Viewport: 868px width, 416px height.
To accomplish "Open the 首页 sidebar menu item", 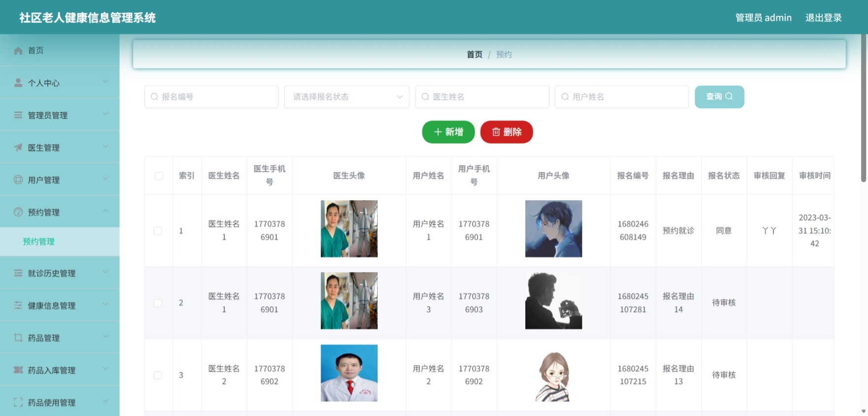I will [x=60, y=50].
